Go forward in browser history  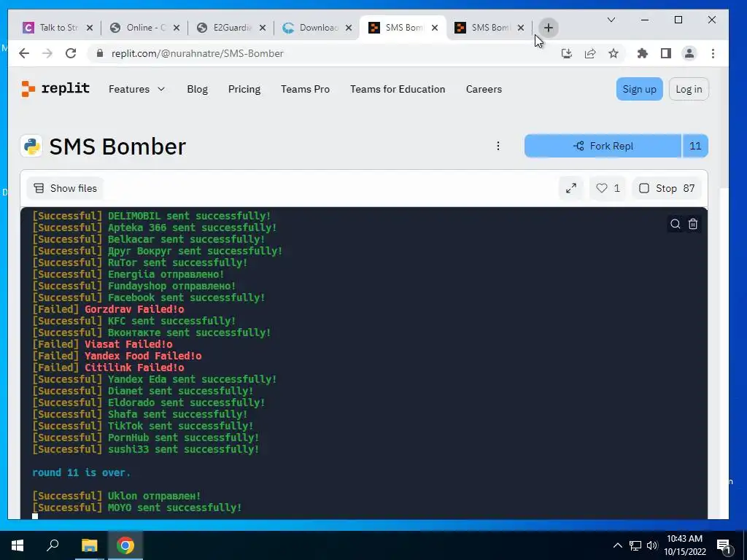(47, 53)
